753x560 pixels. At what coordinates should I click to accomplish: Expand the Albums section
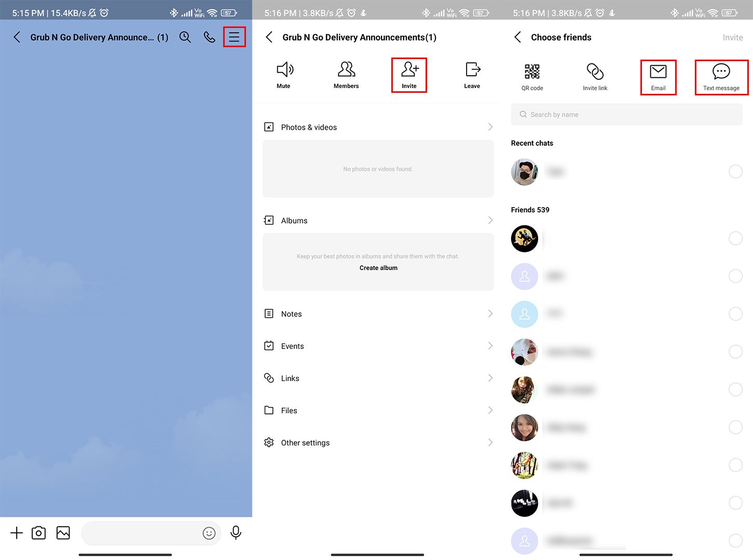click(490, 220)
